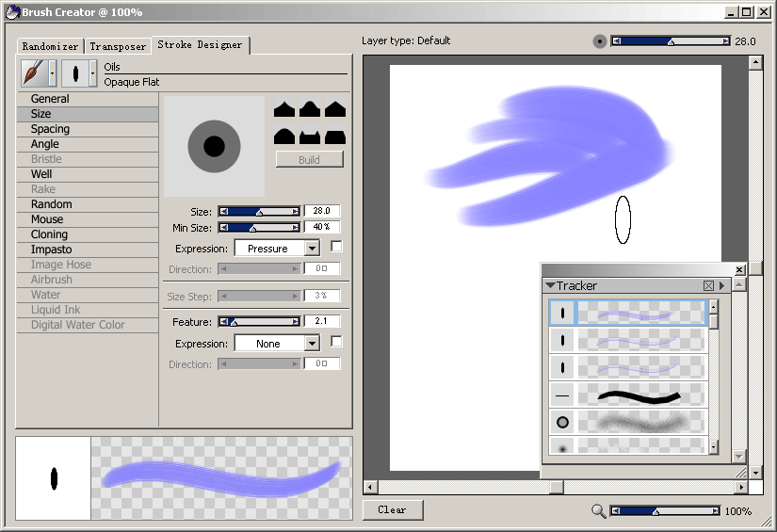Select the General settings section
Viewport: 777px width, 532px height.
tap(88, 99)
